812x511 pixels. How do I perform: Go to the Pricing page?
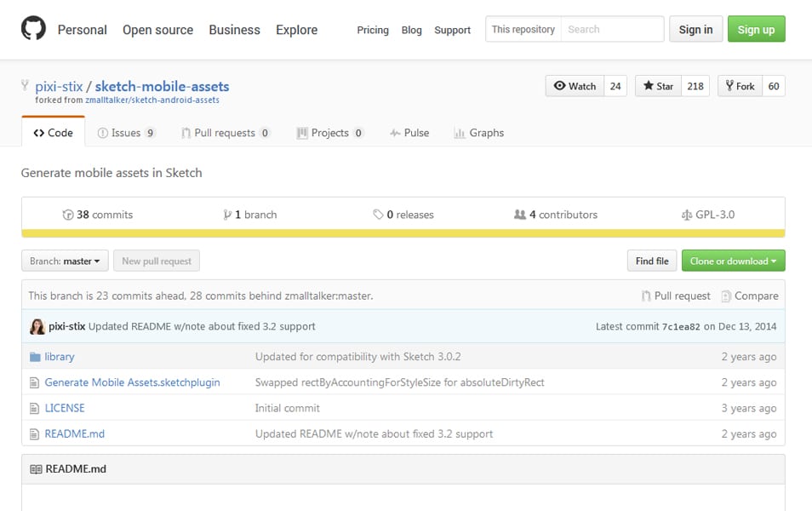coord(373,30)
